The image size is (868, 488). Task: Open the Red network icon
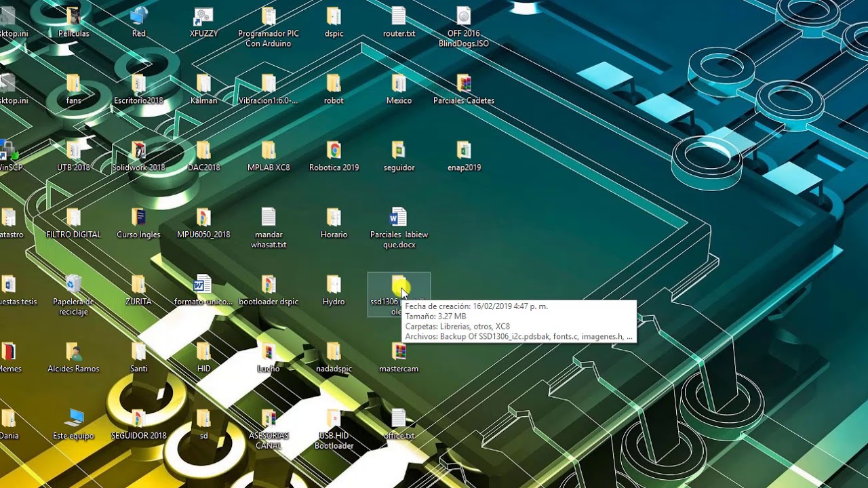(x=138, y=16)
